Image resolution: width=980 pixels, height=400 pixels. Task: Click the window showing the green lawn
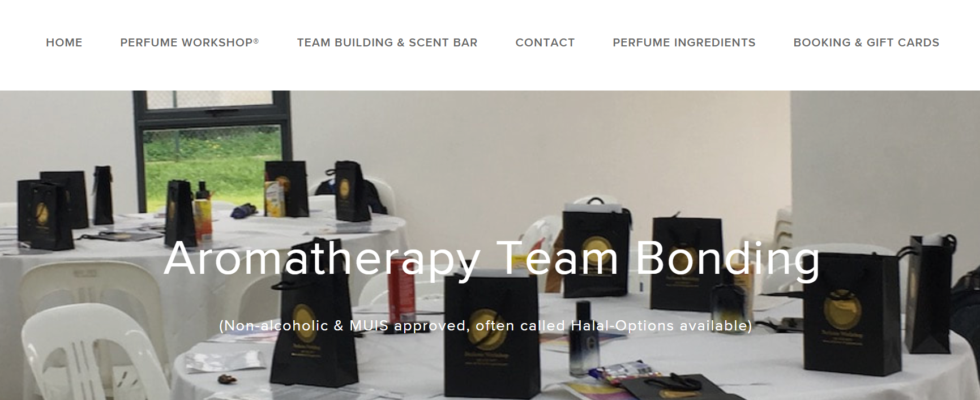coord(212,160)
